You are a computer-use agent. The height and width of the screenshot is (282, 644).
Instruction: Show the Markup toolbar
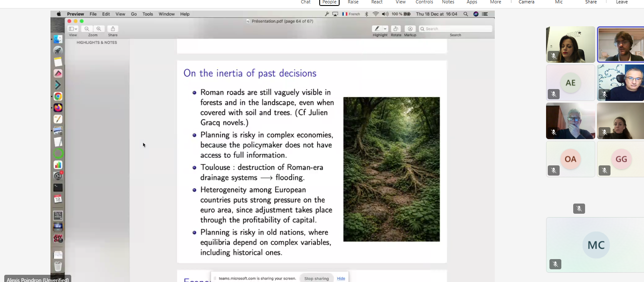click(410, 29)
